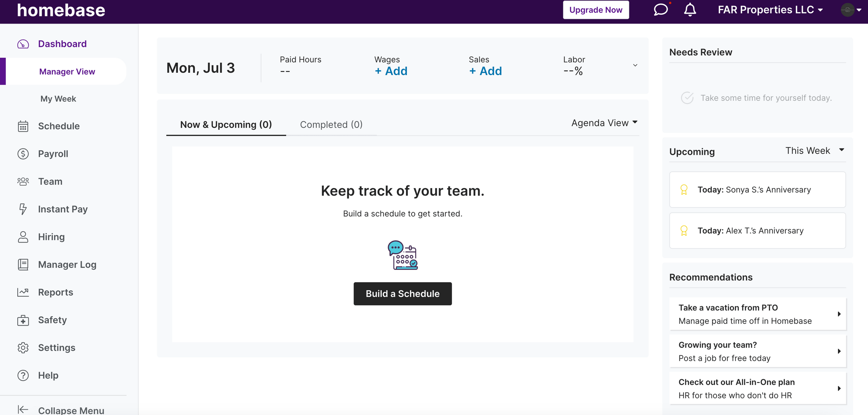Select the Now & Upcoming tab
The width and height of the screenshot is (868, 415).
click(226, 124)
